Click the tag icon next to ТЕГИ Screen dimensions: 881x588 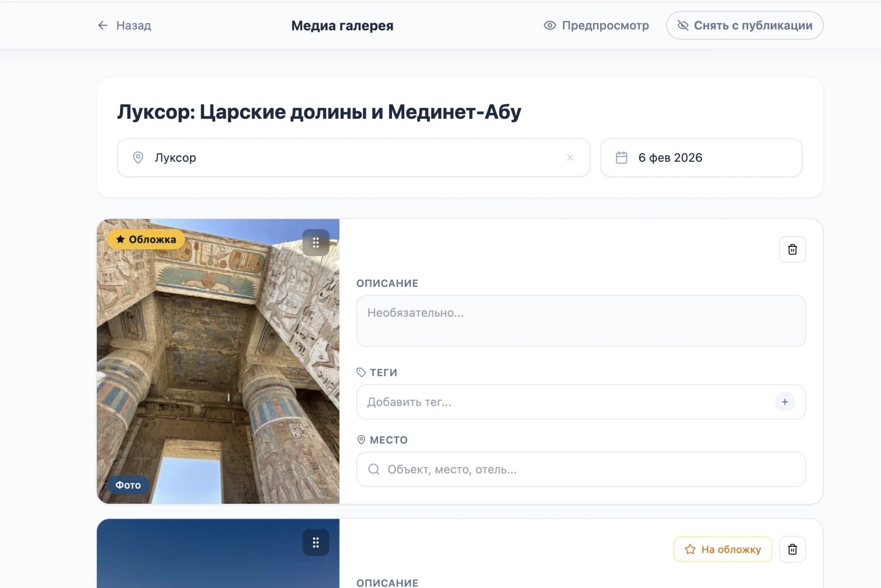[x=361, y=373]
